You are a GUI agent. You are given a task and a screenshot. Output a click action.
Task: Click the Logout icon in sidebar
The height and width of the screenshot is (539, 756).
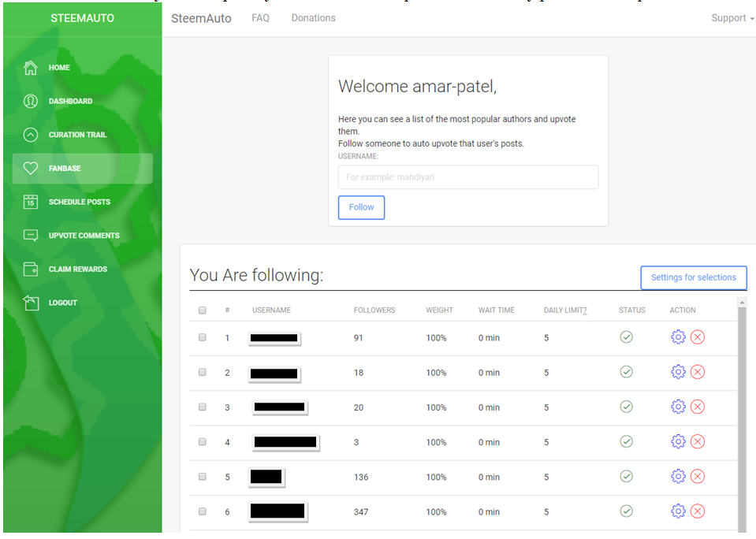(x=31, y=303)
